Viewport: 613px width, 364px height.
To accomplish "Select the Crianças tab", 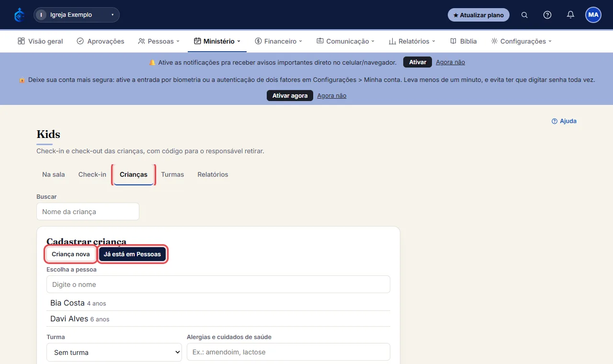I will [x=134, y=175].
